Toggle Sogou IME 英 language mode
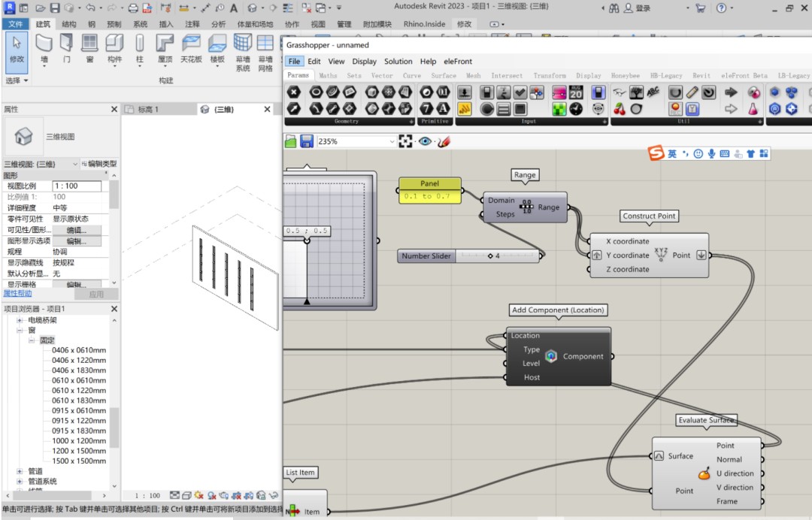812x520 pixels. click(671, 154)
